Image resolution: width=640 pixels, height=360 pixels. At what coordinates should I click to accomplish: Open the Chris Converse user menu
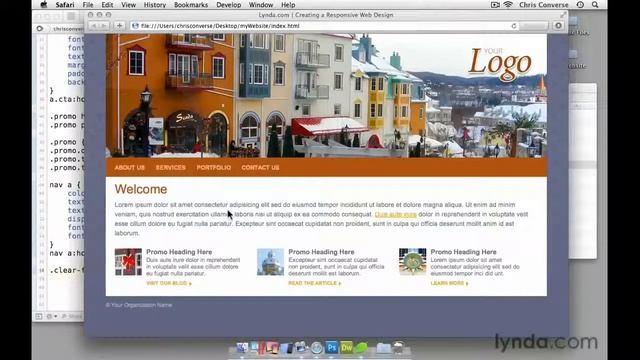[543, 5]
